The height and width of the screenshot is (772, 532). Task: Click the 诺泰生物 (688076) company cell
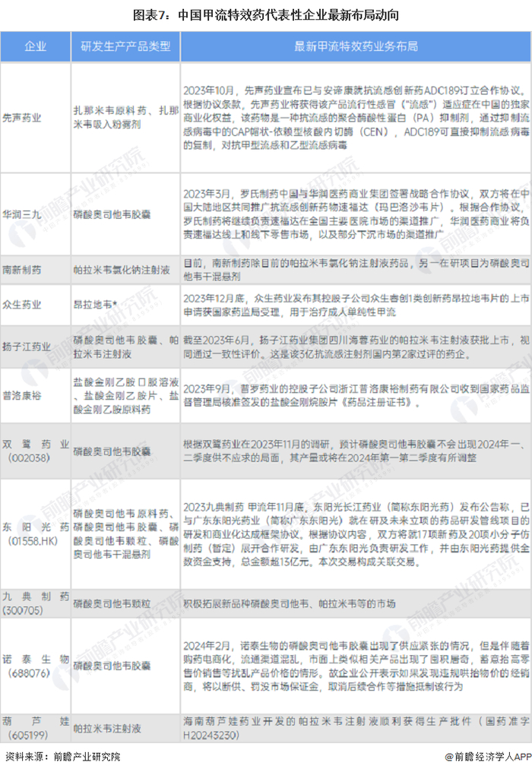click(36, 666)
